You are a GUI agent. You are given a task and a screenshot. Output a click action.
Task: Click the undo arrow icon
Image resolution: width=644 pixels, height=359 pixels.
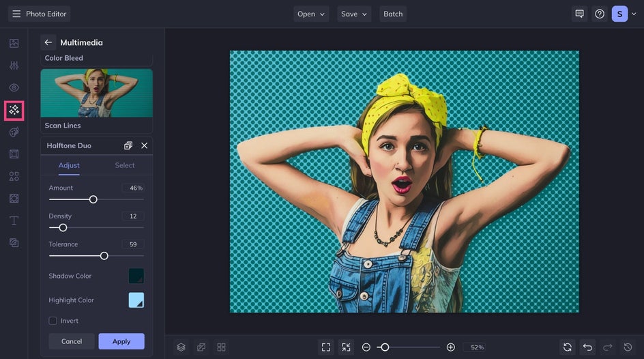click(587, 347)
